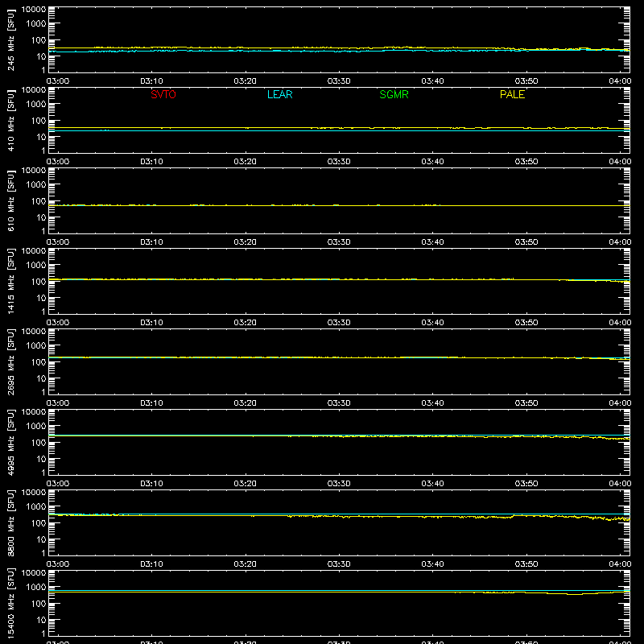Click 03:40 tick under the 610 MHz plot
The width and height of the screenshot is (644, 644).
(x=432, y=242)
